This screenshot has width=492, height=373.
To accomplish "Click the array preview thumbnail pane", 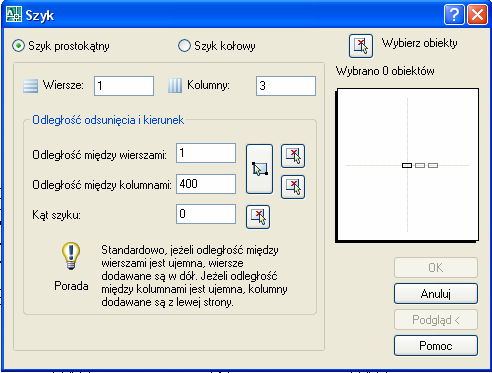I will coord(407,165).
